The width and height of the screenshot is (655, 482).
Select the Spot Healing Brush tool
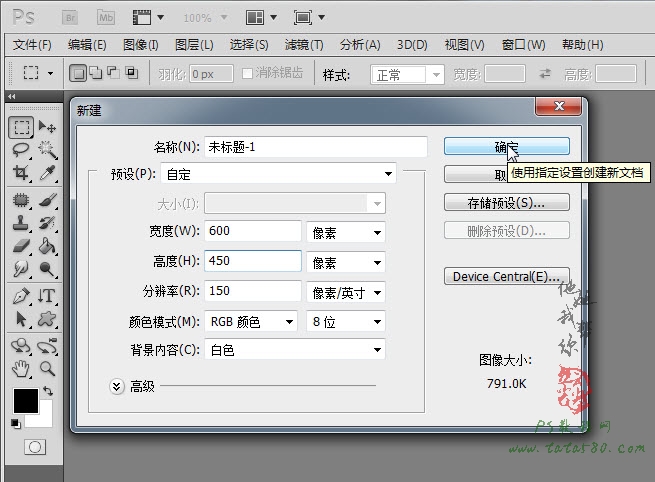(x=21, y=200)
